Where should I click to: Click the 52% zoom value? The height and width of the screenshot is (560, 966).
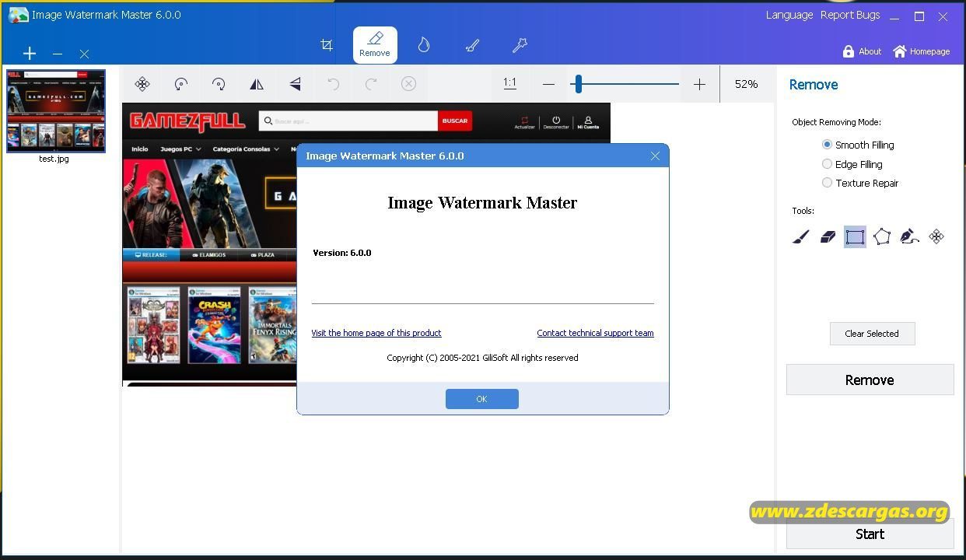[746, 84]
